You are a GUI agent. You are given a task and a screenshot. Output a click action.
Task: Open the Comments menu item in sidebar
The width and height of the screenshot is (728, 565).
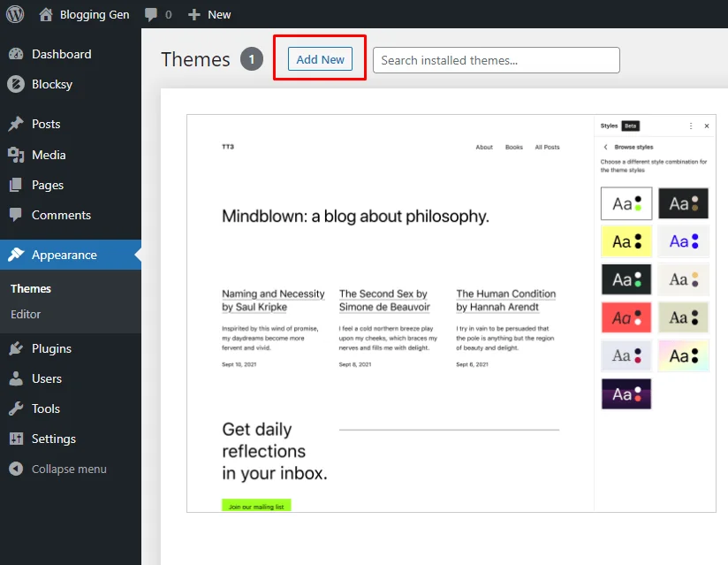coord(61,215)
